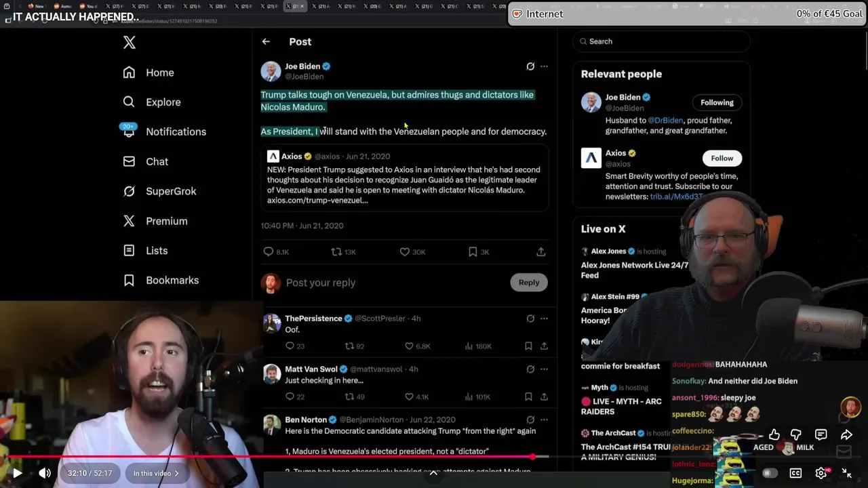Open Home in the X sidebar
868x488 pixels.
[149, 73]
